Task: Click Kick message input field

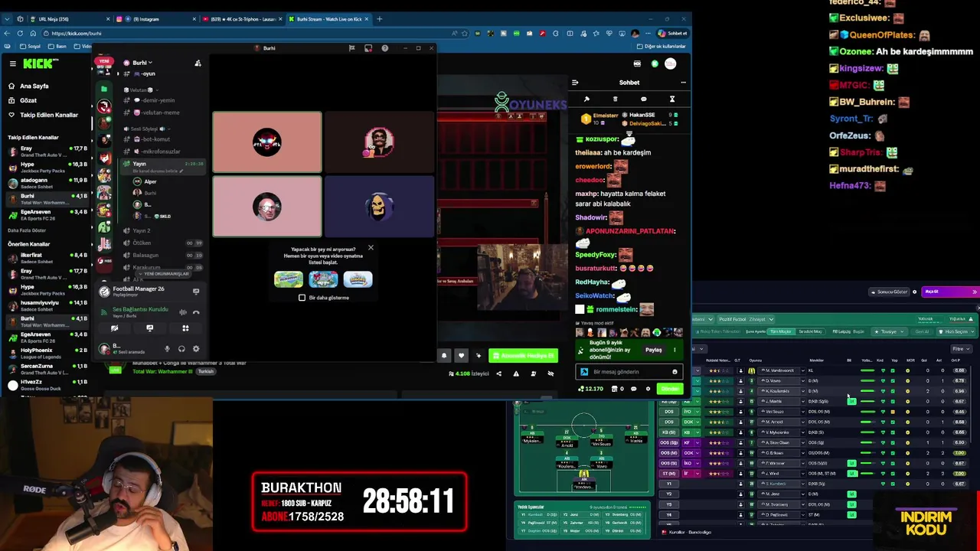Action: [629, 372]
